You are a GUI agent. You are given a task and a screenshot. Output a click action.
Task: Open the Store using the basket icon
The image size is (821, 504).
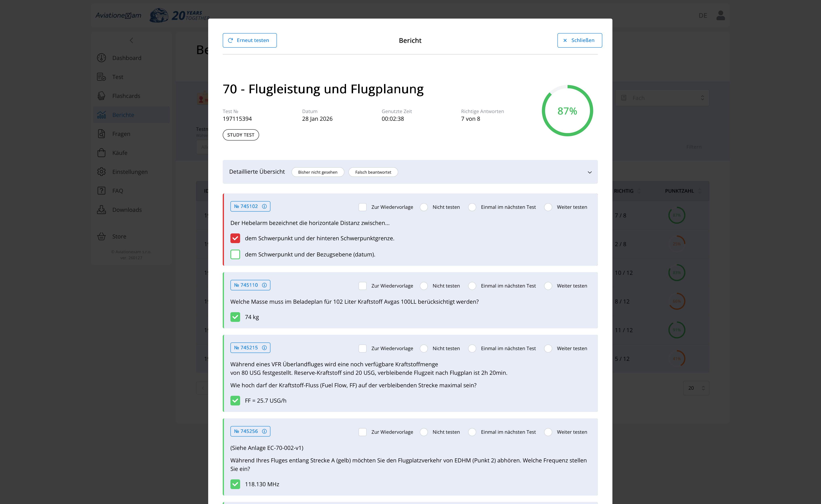101,236
